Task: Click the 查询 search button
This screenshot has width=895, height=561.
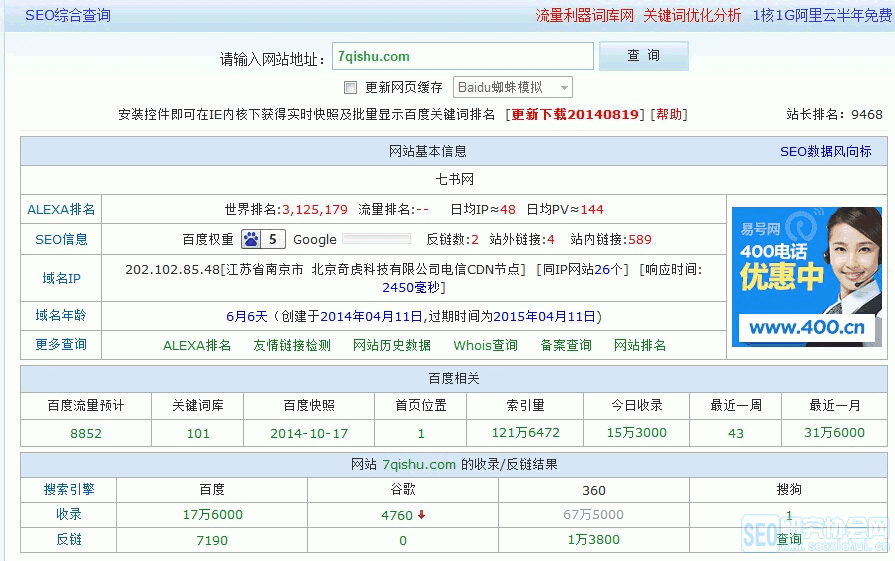Action: point(644,55)
